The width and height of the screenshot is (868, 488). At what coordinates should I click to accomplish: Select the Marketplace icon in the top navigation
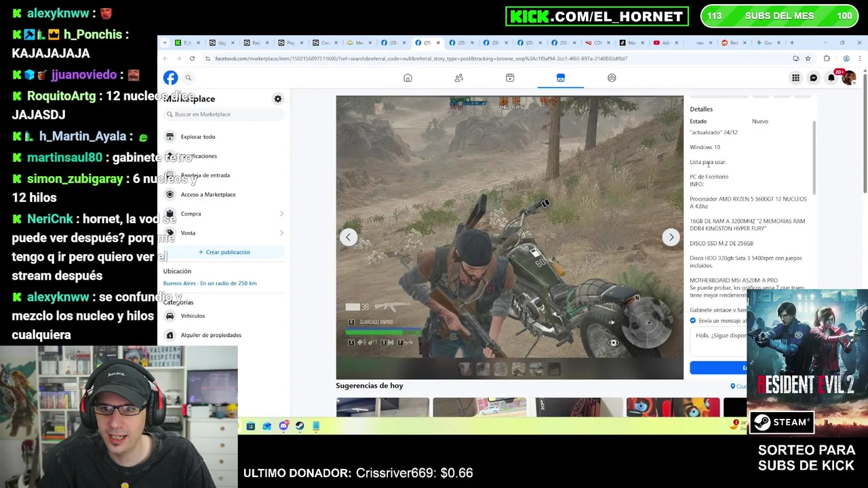(x=561, y=78)
